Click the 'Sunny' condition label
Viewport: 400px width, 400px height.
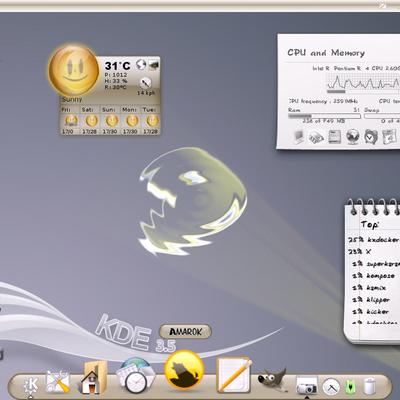[x=72, y=99]
